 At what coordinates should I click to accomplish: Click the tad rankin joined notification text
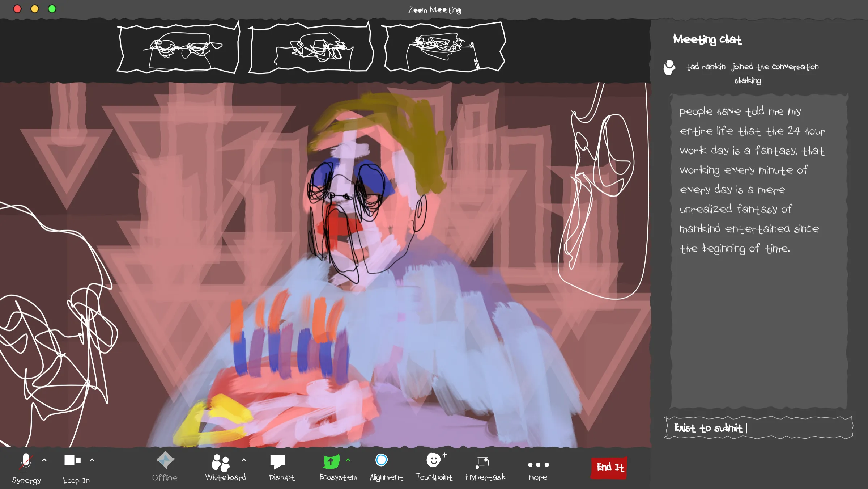752,73
